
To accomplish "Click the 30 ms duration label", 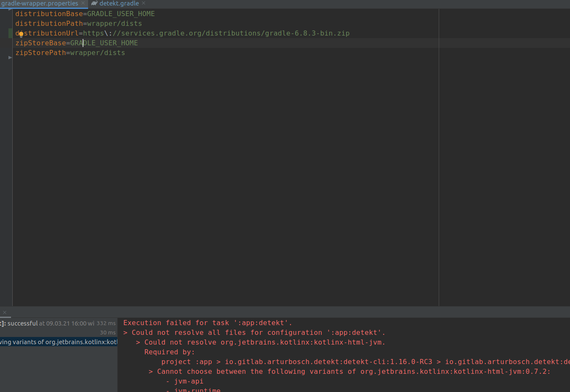I will (x=108, y=332).
